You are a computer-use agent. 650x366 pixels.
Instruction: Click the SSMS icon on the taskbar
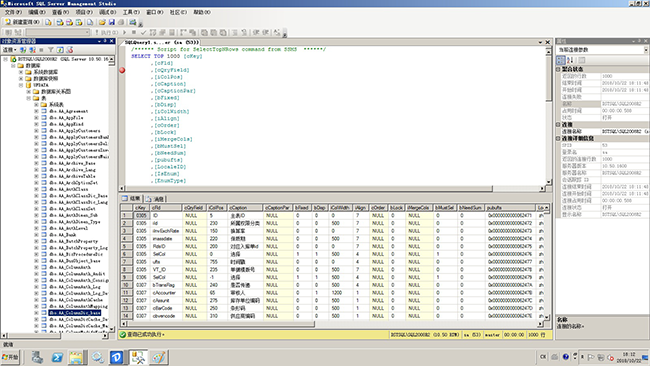(138, 357)
